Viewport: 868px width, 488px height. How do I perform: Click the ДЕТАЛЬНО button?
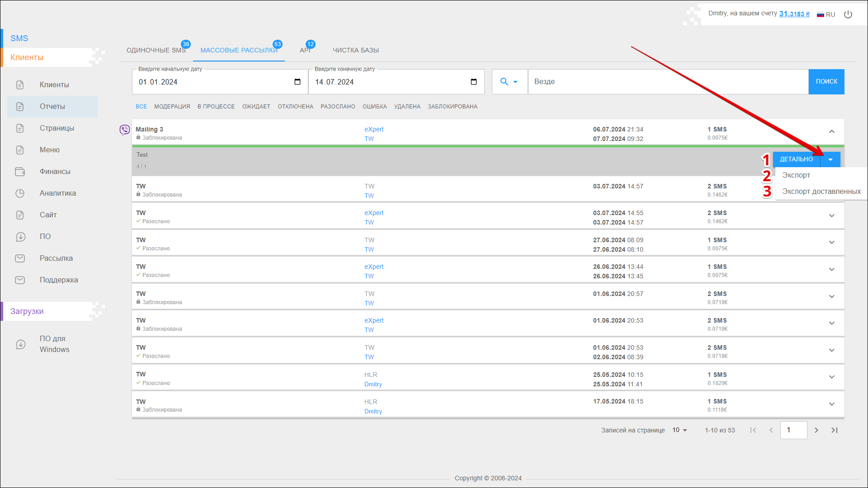click(796, 160)
